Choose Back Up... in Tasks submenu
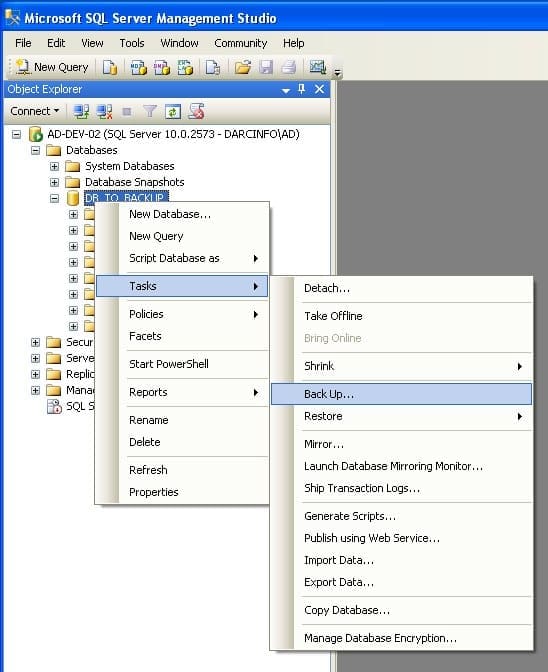 pyautogui.click(x=401, y=394)
